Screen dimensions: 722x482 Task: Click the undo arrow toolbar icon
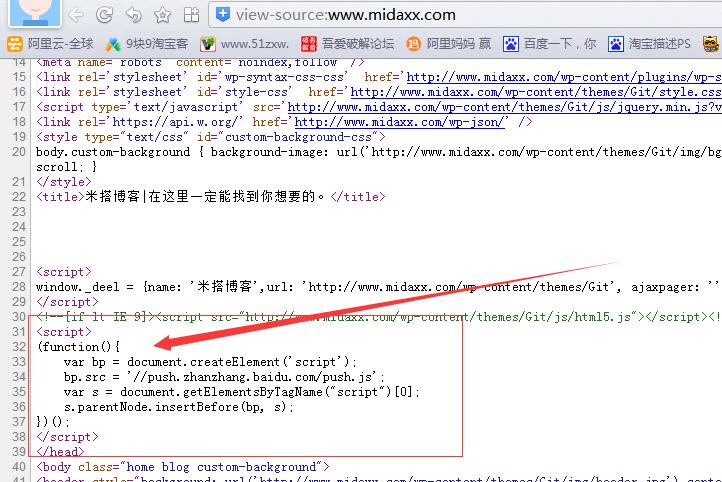click(134, 15)
